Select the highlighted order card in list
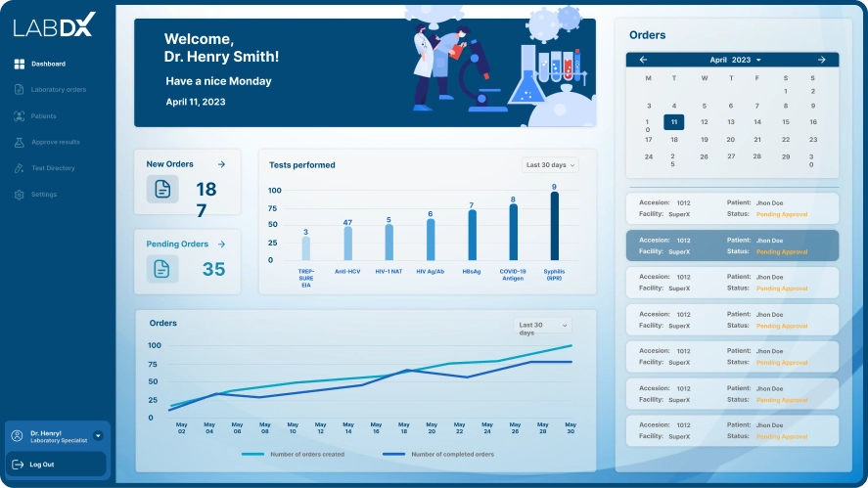 tap(732, 245)
